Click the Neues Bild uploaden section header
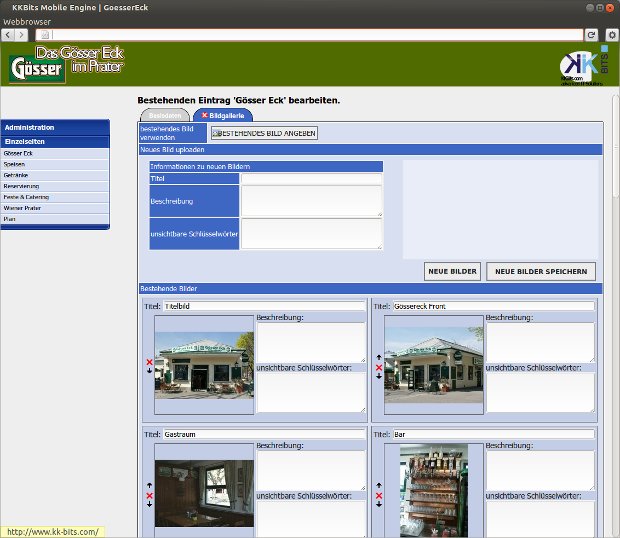The width and height of the screenshot is (620, 538). click(x=370, y=149)
